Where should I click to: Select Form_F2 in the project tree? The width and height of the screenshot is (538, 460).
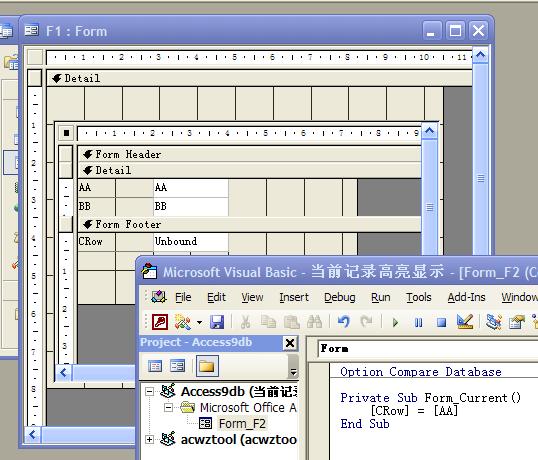click(x=242, y=424)
